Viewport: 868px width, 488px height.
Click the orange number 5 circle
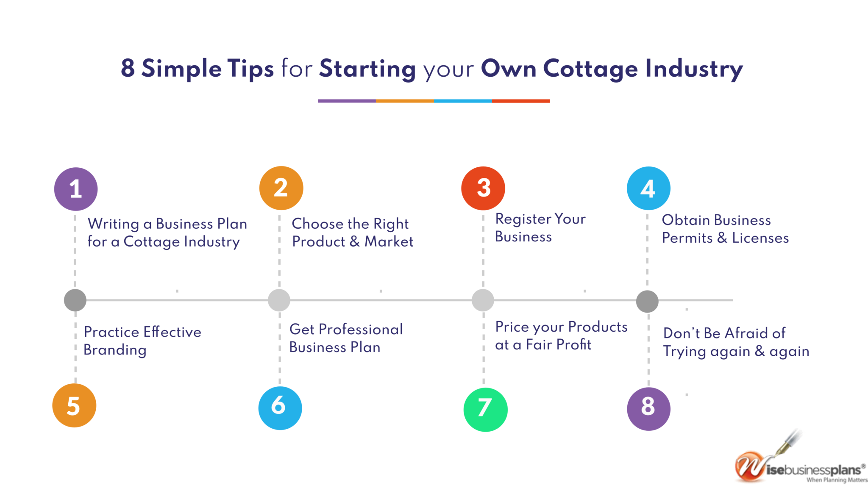(74, 405)
